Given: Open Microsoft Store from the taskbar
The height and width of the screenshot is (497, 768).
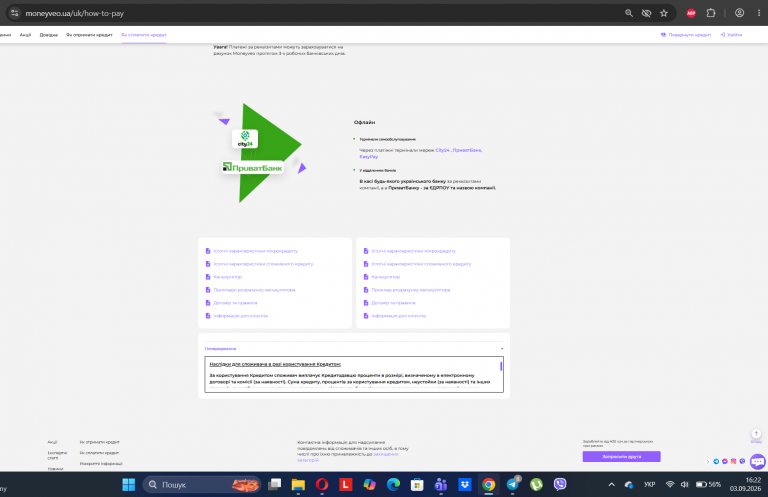Looking at the screenshot, I should pyautogui.click(x=417, y=485).
